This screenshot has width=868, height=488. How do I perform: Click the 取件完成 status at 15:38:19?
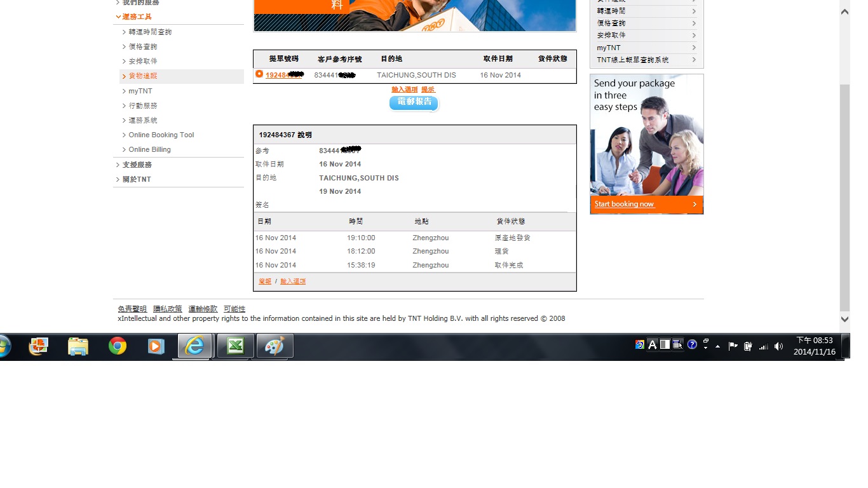509,265
